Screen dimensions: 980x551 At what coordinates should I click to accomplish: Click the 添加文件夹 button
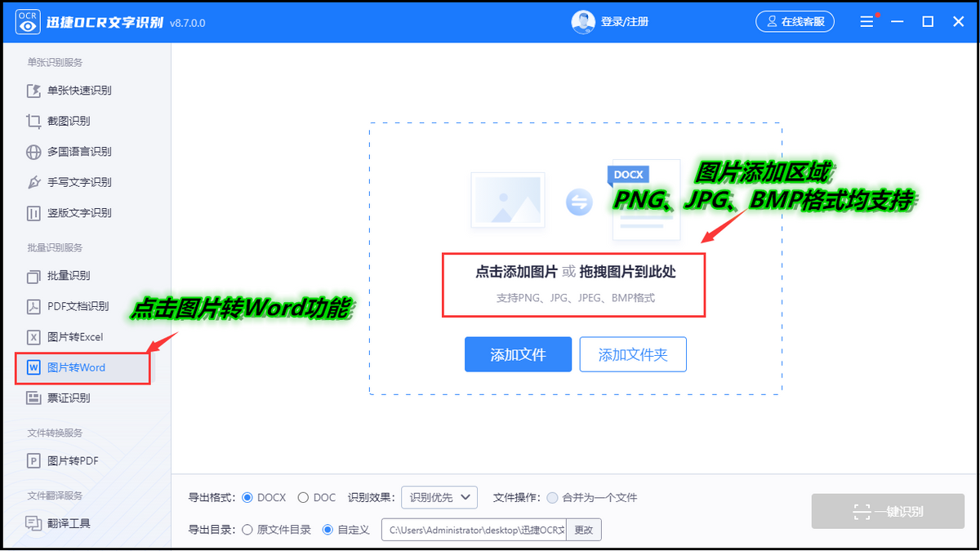633,354
